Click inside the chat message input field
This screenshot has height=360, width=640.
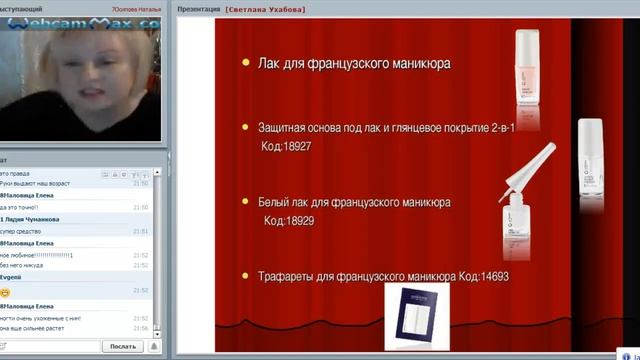[x=50, y=347]
